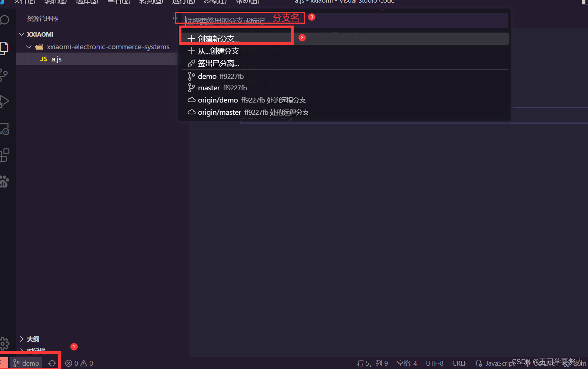
Task: Click the 资源管理器 panel title
Action: [x=42, y=19]
